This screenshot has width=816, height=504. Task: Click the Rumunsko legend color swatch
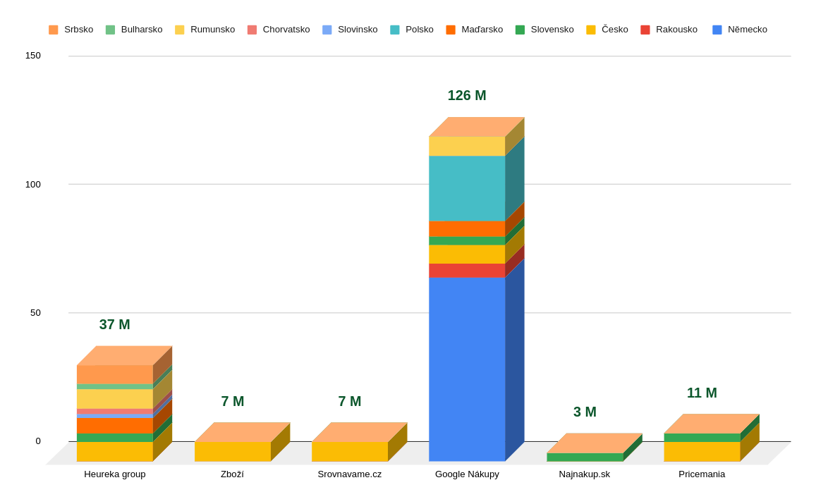tap(180, 30)
